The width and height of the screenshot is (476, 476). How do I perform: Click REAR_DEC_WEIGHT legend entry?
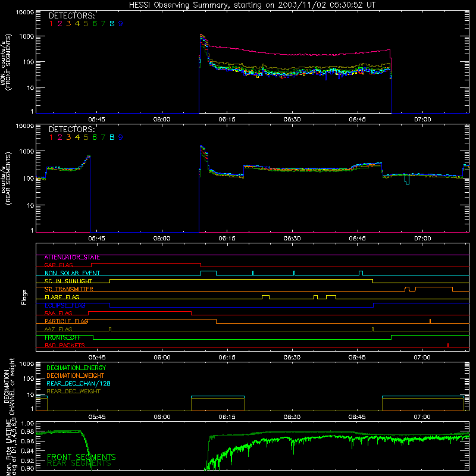[x=73, y=392]
